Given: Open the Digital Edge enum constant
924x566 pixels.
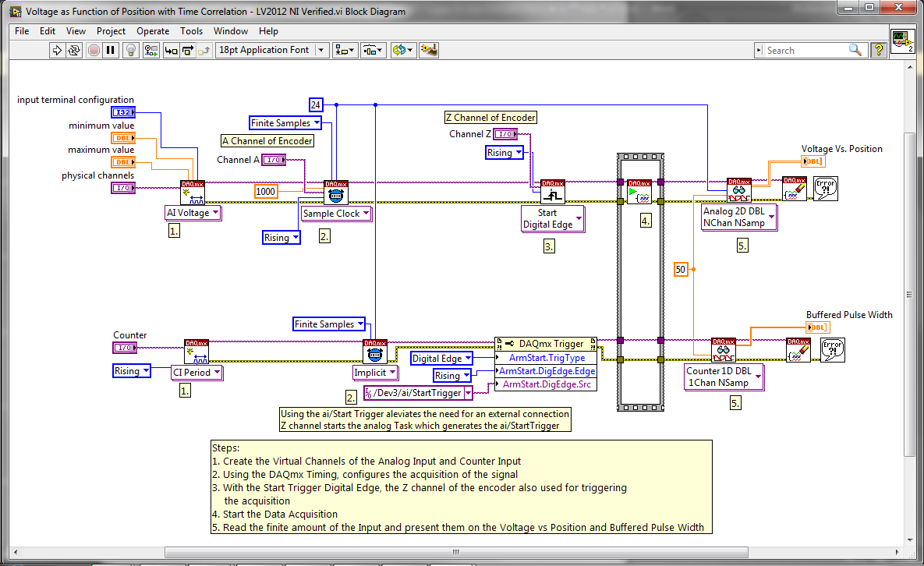Looking at the screenshot, I should [441, 358].
